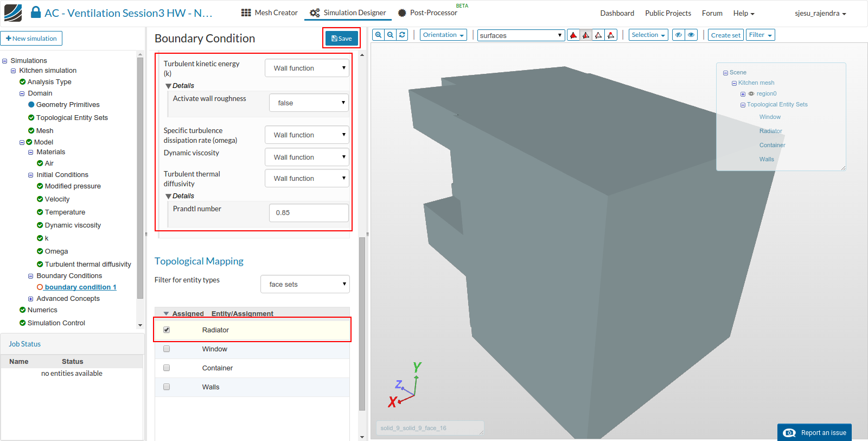
Task: Open the Selection dropdown
Action: click(648, 35)
